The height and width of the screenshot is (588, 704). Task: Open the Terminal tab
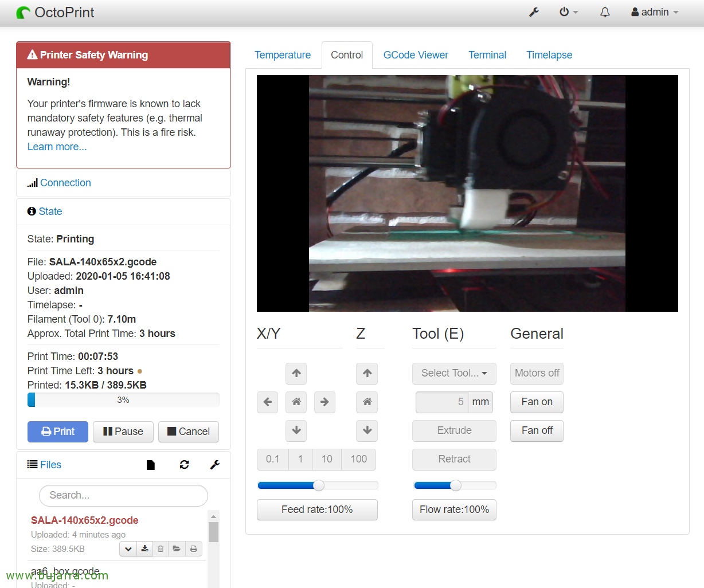pyautogui.click(x=487, y=55)
